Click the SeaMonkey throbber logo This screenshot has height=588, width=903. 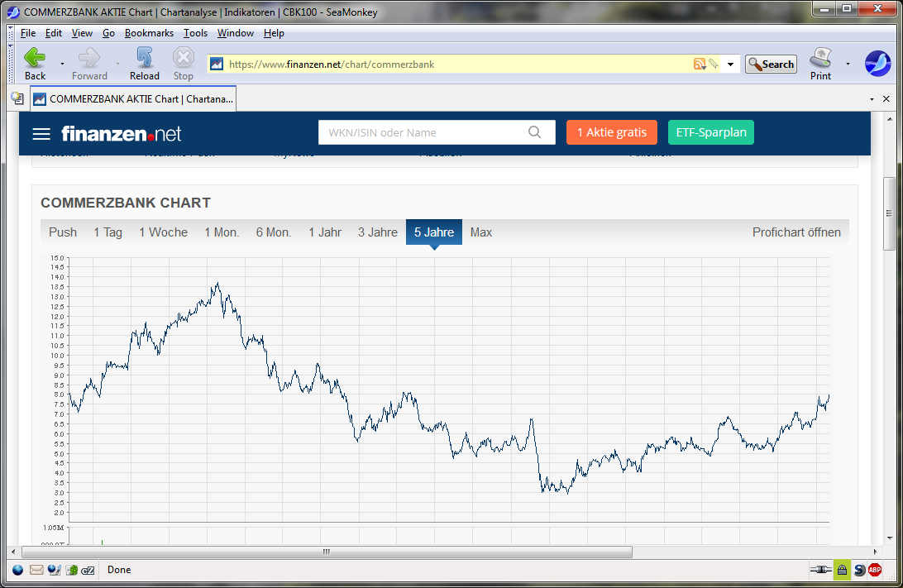(877, 64)
